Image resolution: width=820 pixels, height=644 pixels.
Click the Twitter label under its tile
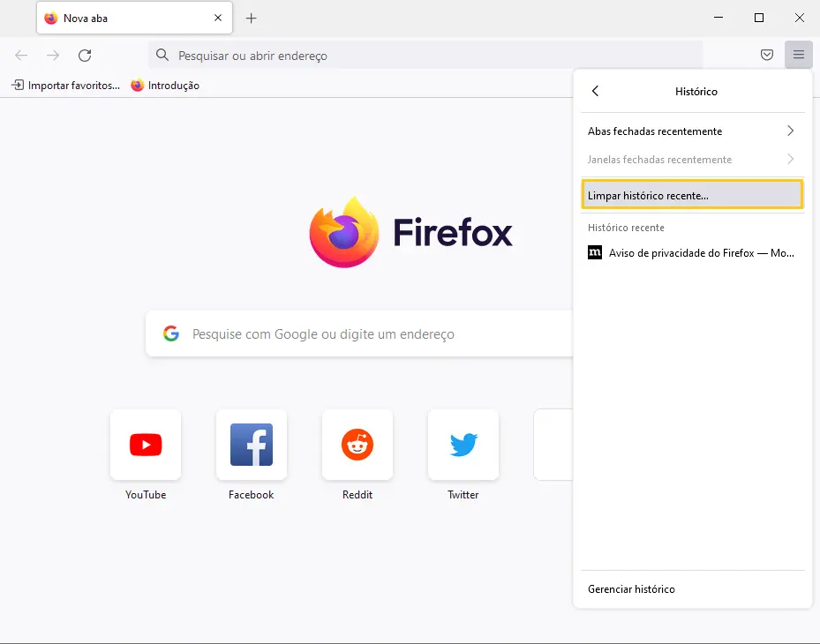pyautogui.click(x=463, y=495)
